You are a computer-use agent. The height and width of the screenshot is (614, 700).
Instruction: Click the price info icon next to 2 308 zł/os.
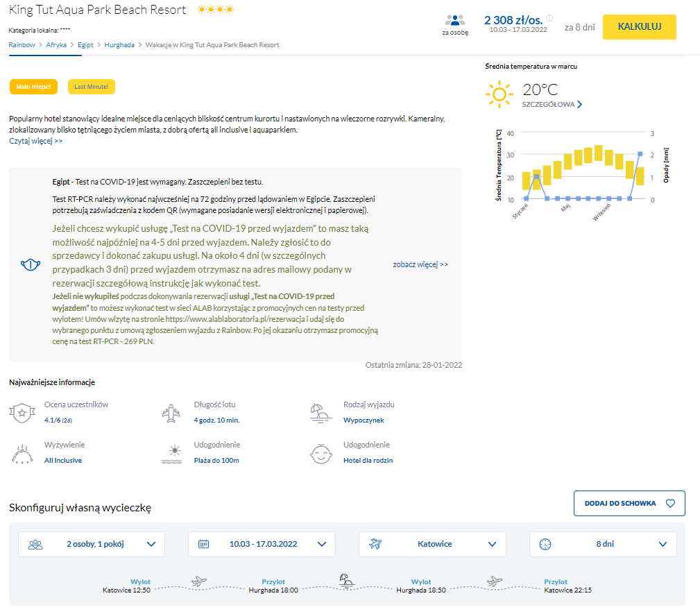(549, 17)
